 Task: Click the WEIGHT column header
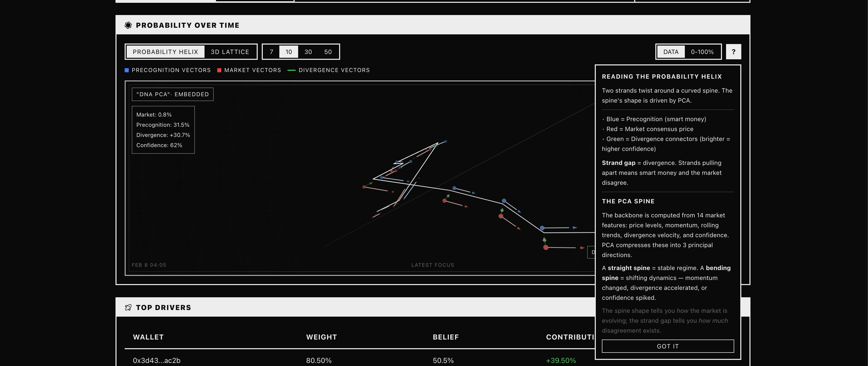coord(322,337)
